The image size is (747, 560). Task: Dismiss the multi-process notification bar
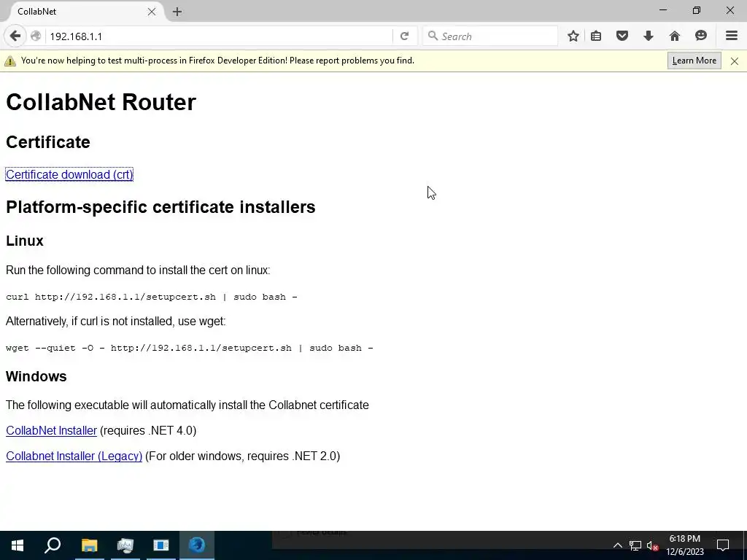click(735, 61)
